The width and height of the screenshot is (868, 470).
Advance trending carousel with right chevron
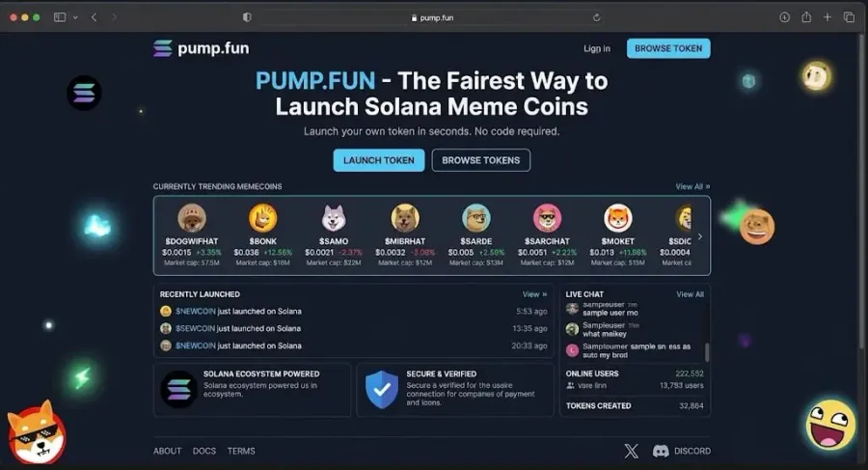pyautogui.click(x=700, y=236)
